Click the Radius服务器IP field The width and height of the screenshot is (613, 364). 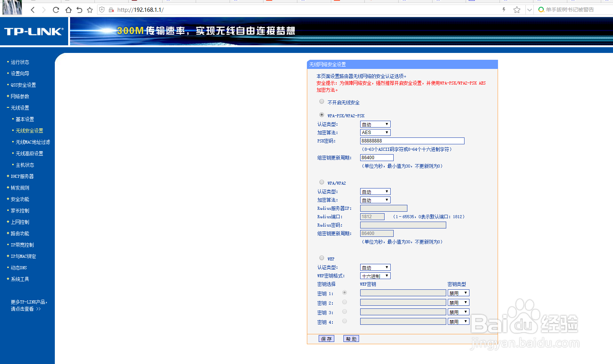[x=384, y=208]
